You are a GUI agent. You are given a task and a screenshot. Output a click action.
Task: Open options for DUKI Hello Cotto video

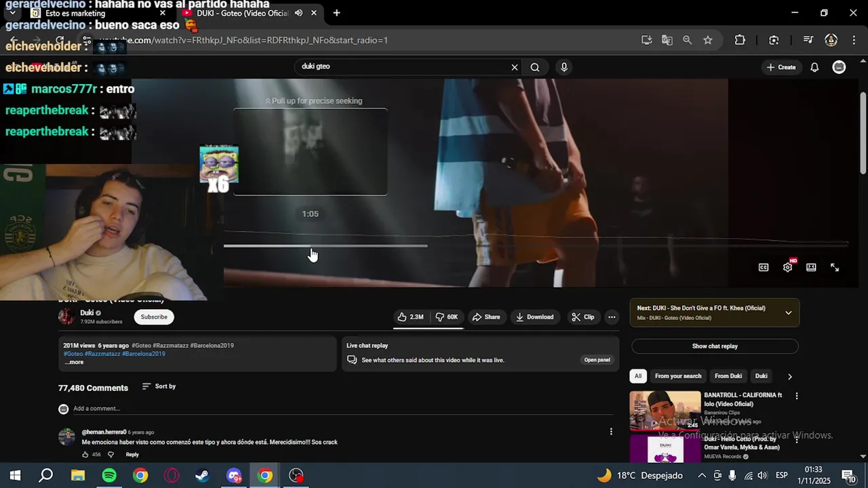[x=797, y=440]
